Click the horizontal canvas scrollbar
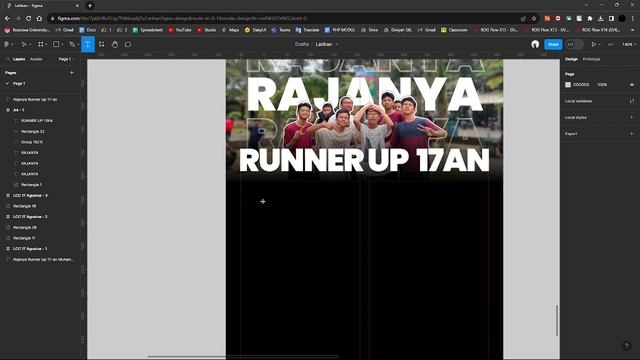The width and height of the screenshot is (640, 360). (x=243, y=356)
